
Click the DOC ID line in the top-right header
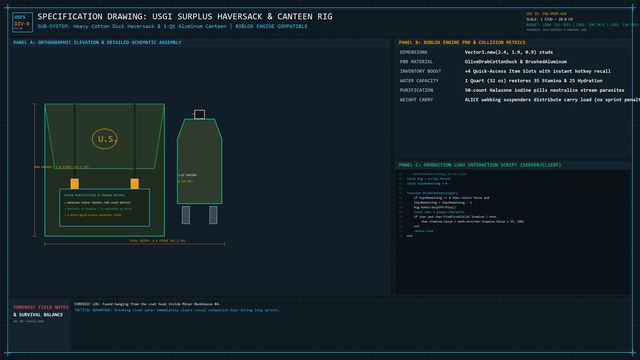(x=546, y=14)
